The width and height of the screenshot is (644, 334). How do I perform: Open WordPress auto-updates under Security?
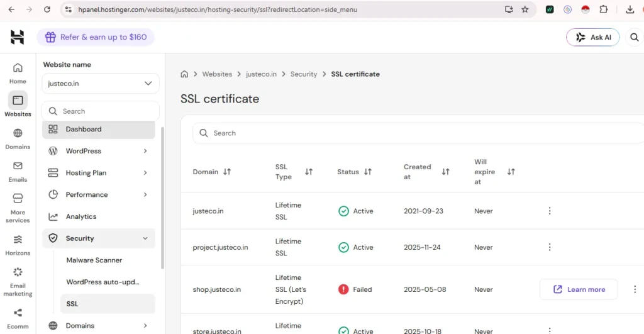pyautogui.click(x=108, y=282)
